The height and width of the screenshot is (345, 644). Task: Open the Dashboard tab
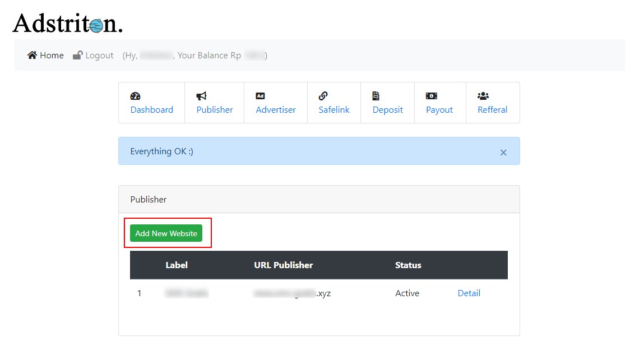(x=152, y=110)
